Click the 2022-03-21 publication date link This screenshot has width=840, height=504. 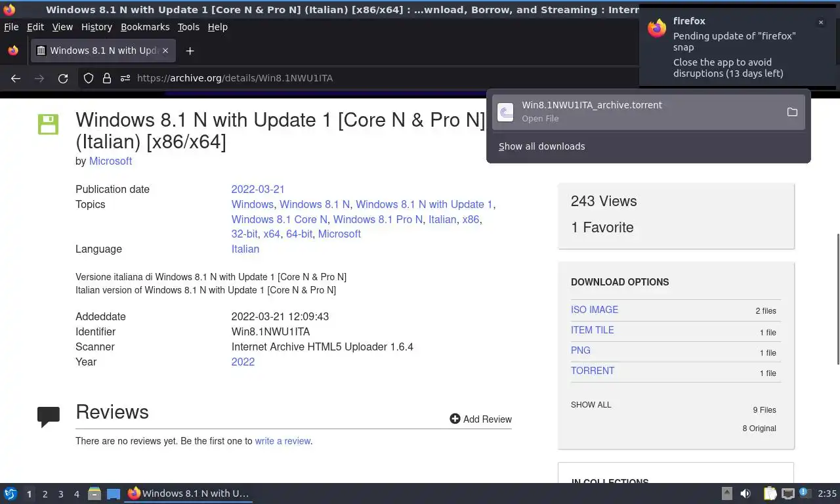tap(258, 189)
